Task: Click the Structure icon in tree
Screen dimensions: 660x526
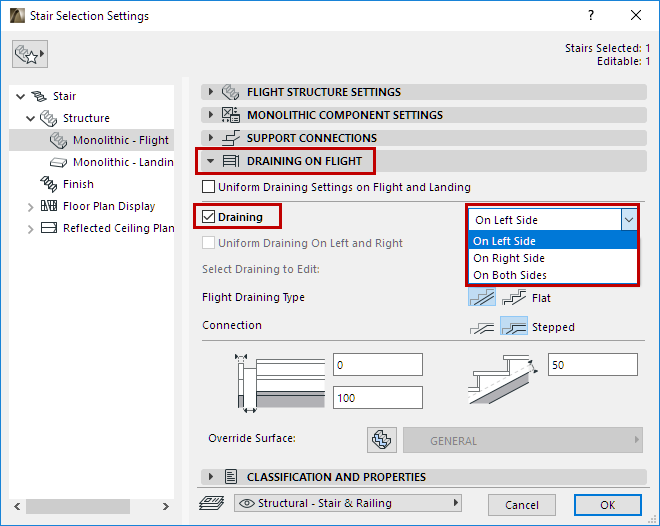Action: coord(48,118)
